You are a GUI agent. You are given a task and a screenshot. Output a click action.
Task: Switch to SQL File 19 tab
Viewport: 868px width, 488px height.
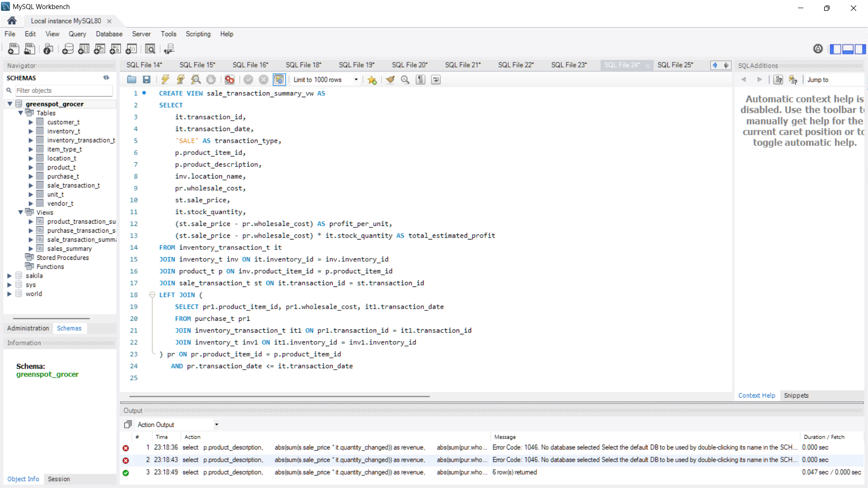(x=357, y=65)
